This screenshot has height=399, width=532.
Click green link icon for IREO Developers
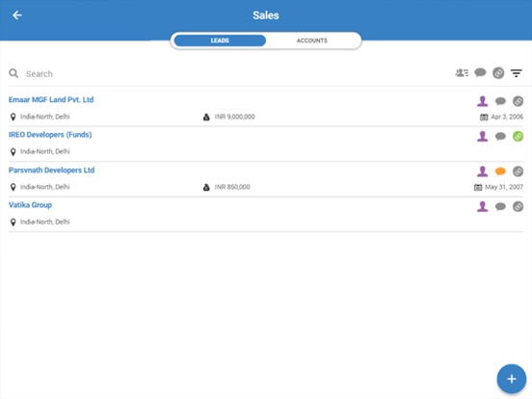click(x=518, y=137)
